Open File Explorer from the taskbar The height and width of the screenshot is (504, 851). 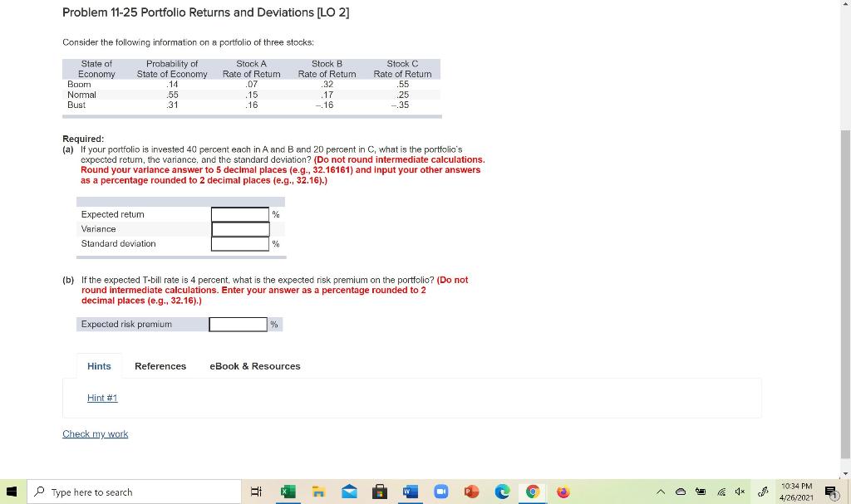318,492
